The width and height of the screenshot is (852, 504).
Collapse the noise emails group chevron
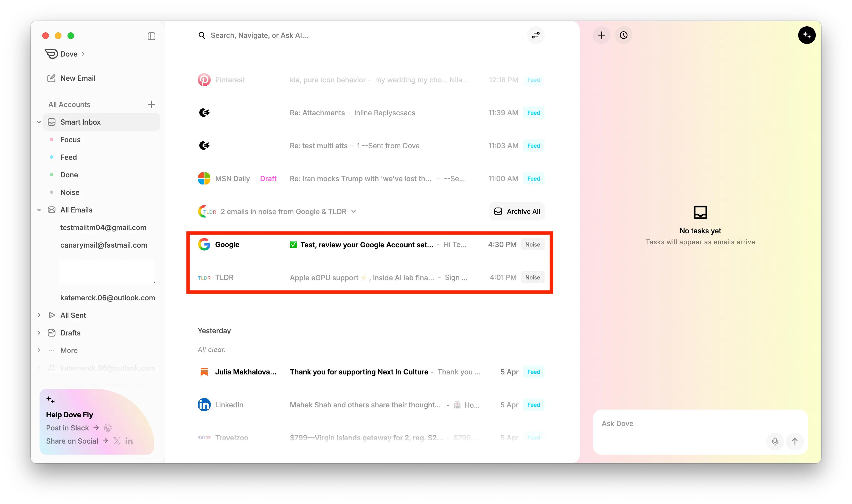tap(354, 212)
